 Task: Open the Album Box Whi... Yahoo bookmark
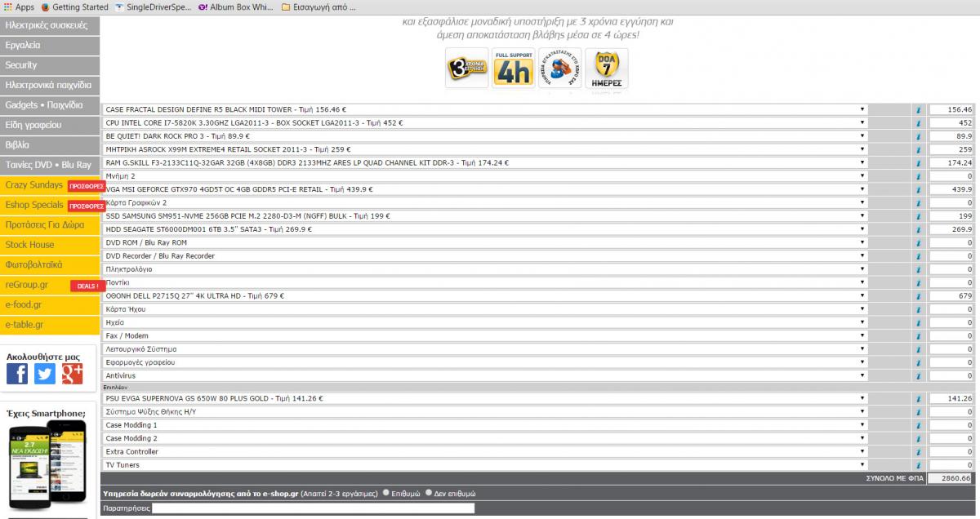coord(235,7)
